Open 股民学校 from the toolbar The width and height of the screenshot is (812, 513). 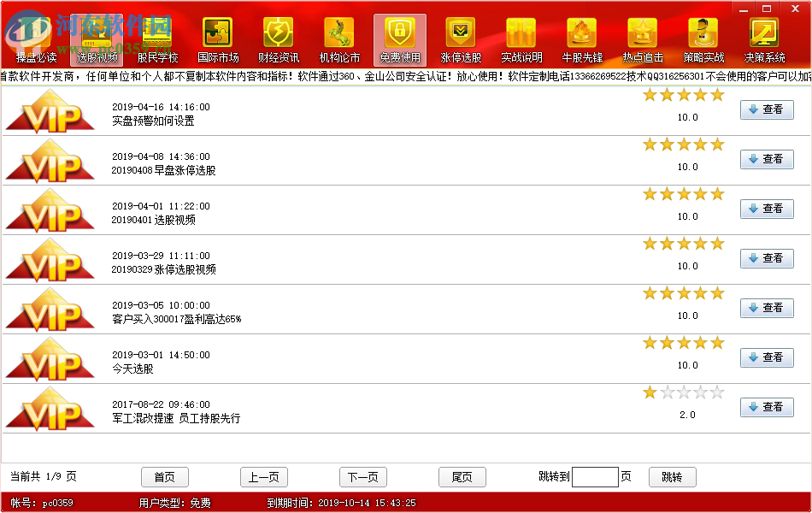click(x=156, y=36)
